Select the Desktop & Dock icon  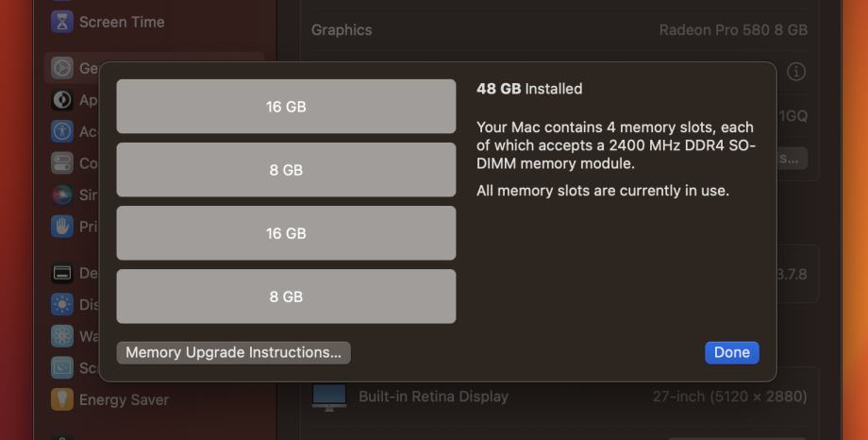[x=62, y=273]
